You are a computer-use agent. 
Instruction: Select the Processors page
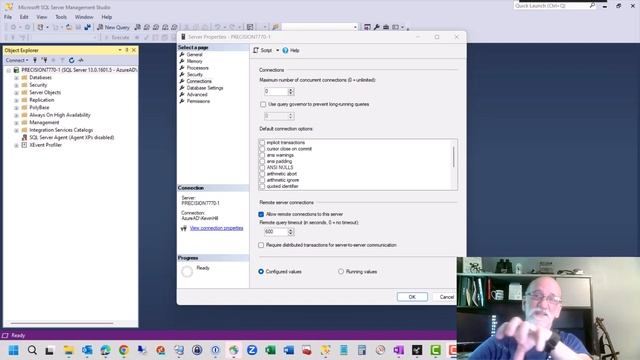coord(198,68)
